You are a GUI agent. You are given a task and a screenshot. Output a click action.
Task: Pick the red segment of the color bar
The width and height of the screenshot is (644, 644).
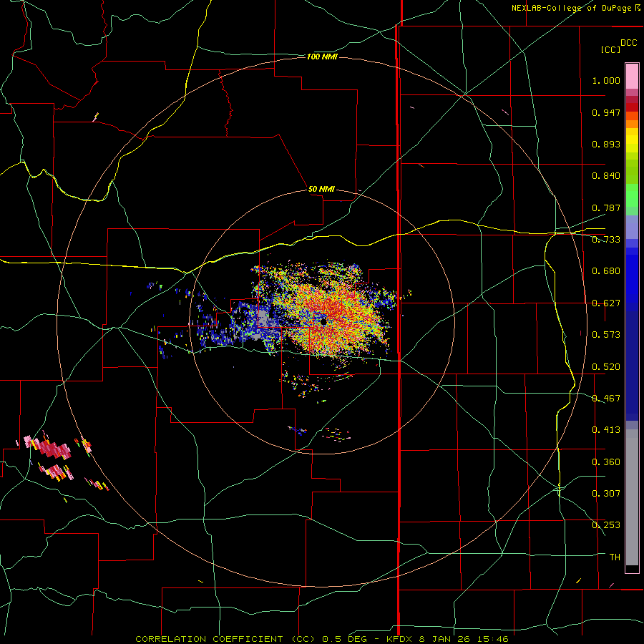(x=632, y=107)
